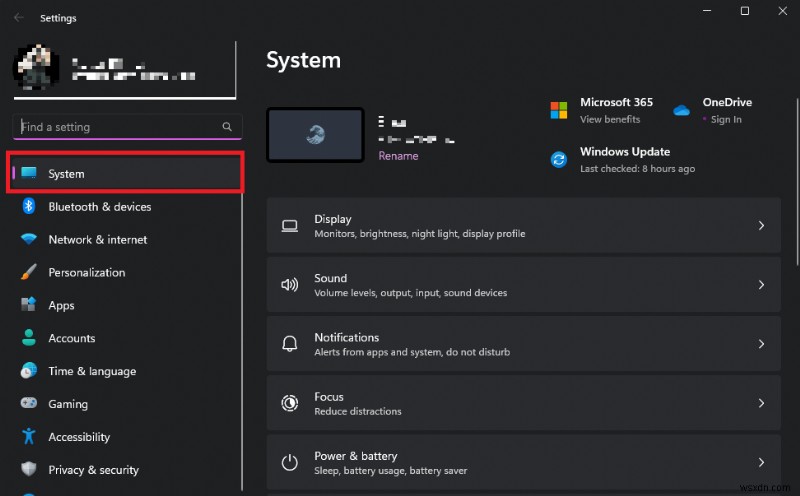Click the user profile avatar picture
This screenshot has width=800, height=496.
(36, 67)
